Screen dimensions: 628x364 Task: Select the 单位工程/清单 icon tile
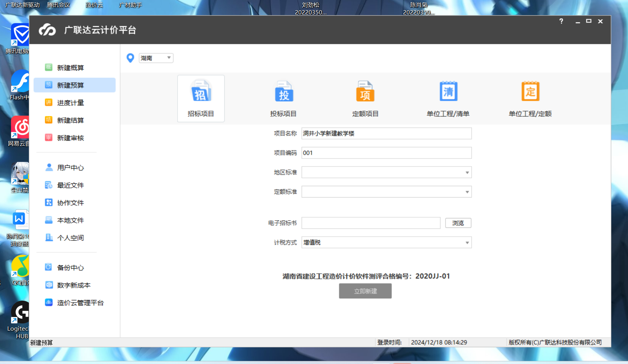448,99
